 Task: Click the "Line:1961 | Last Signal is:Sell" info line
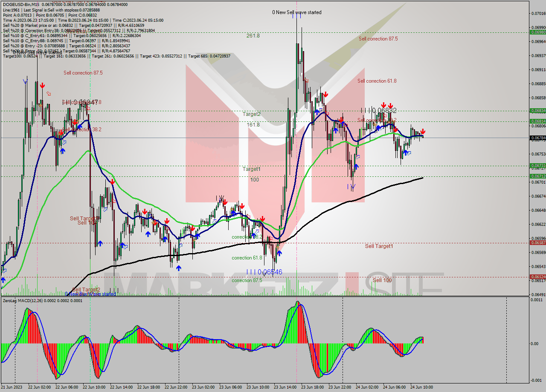click(x=51, y=10)
